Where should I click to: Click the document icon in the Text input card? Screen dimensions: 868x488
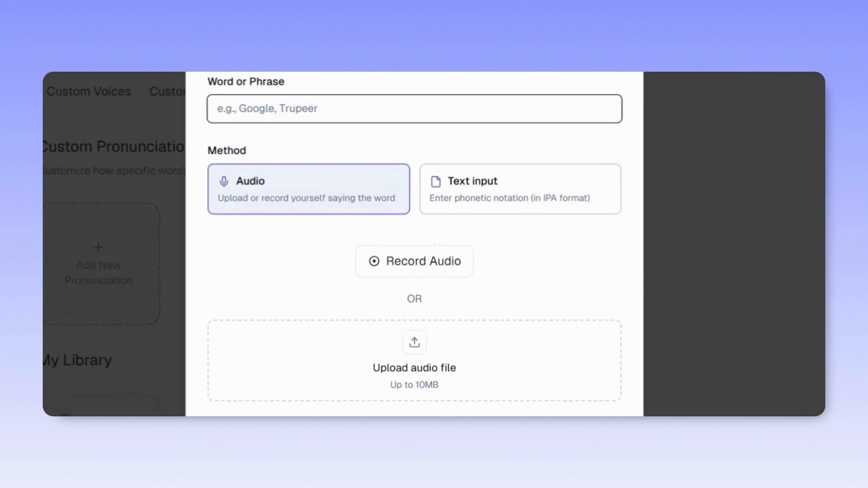click(435, 181)
